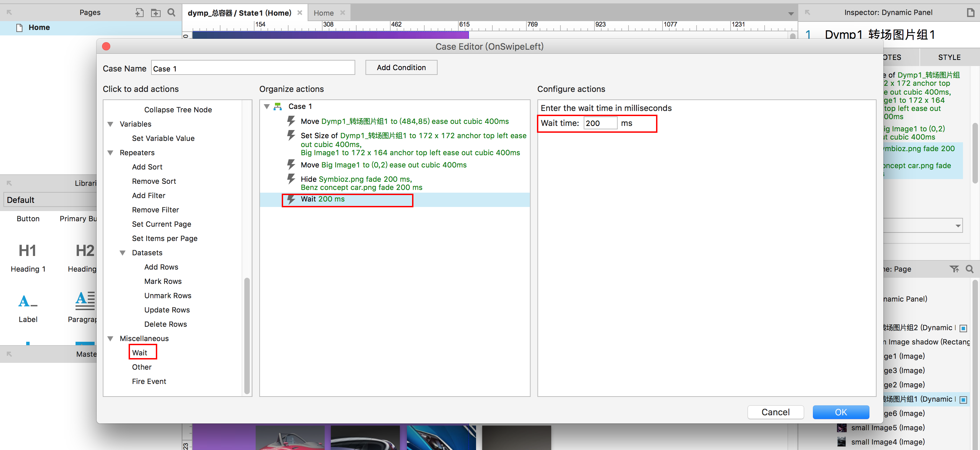Click the Wait time input field
This screenshot has width=980, height=450.
tap(600, 123)
